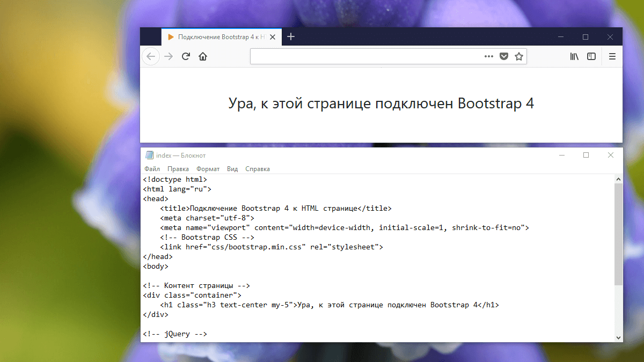Click the 'index — Блокнот' window title
The image size is (644, 362).
click(x=181, y=156)
